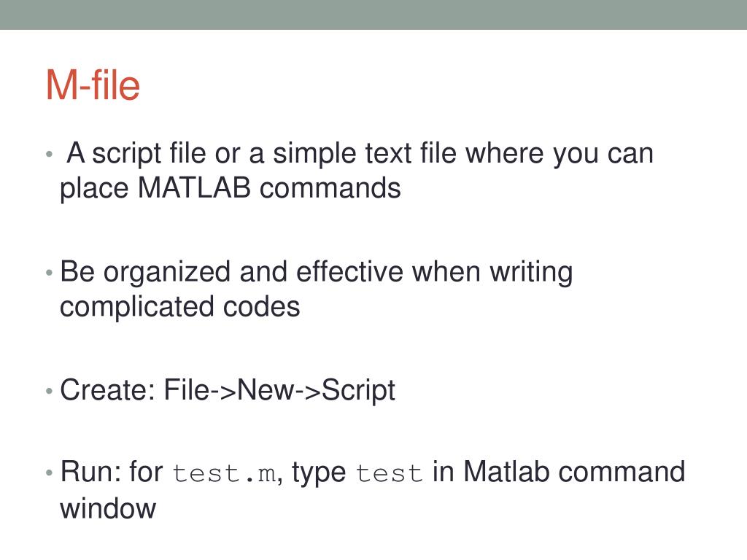Click the bullet before 'Run: for'

click(x=49, y=472)
